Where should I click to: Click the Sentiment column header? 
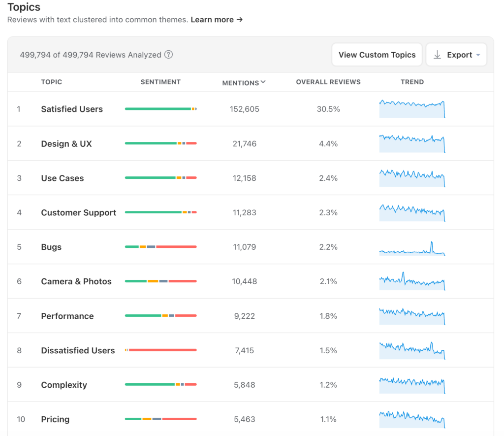point(160,82)
